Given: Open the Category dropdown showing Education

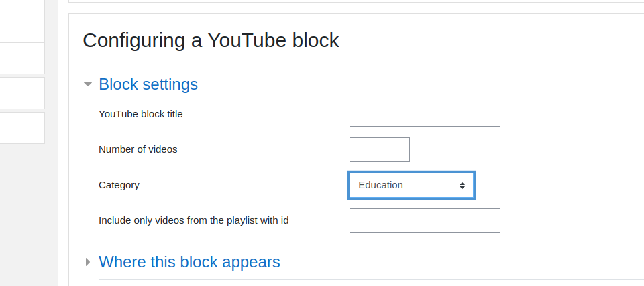Looking at the screenshot, I should [411, 186].
